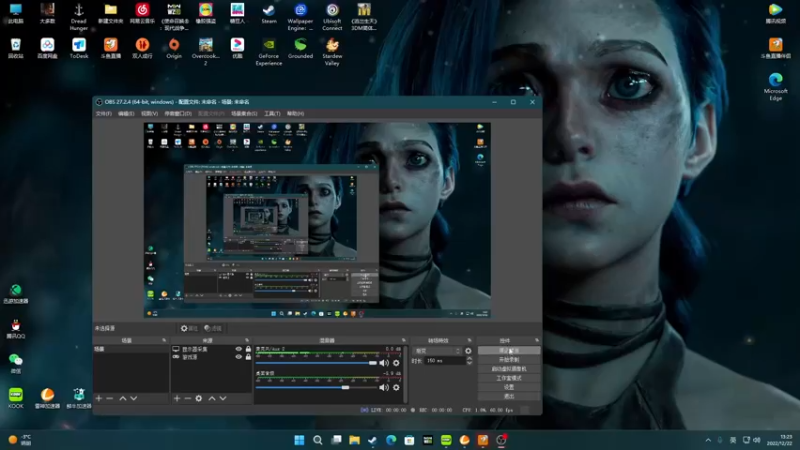Remove the selected source with minus icon
Screen dimensions: 800x450
(187, 398)
